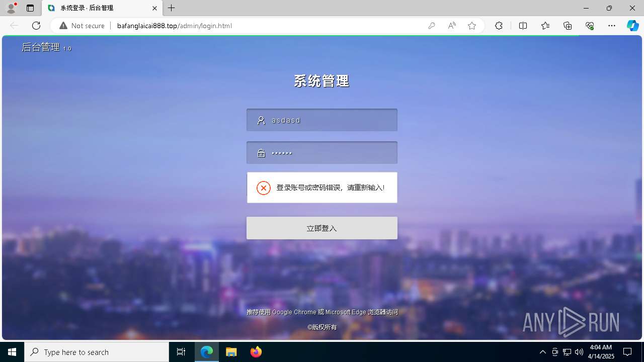Show hidden system tray icons
The image size is (644, 362).
[x=542, y=352]
